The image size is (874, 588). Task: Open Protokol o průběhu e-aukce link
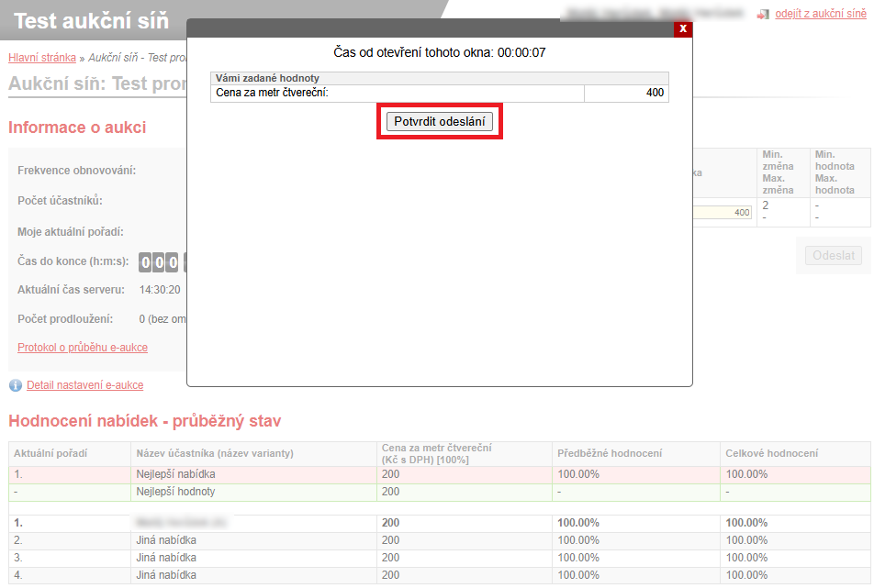click(83, 348)
